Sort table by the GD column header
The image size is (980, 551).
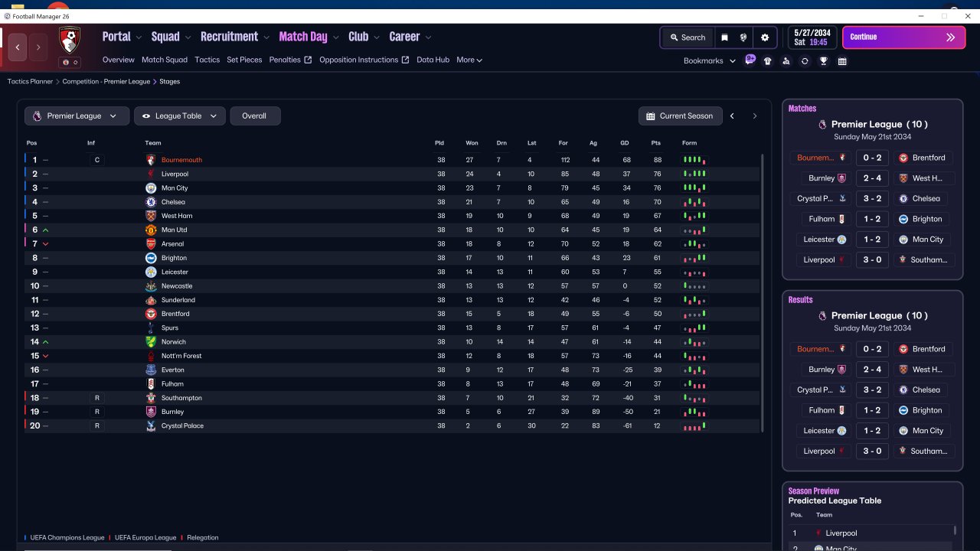pyautogui.click(x=625, y=143)
